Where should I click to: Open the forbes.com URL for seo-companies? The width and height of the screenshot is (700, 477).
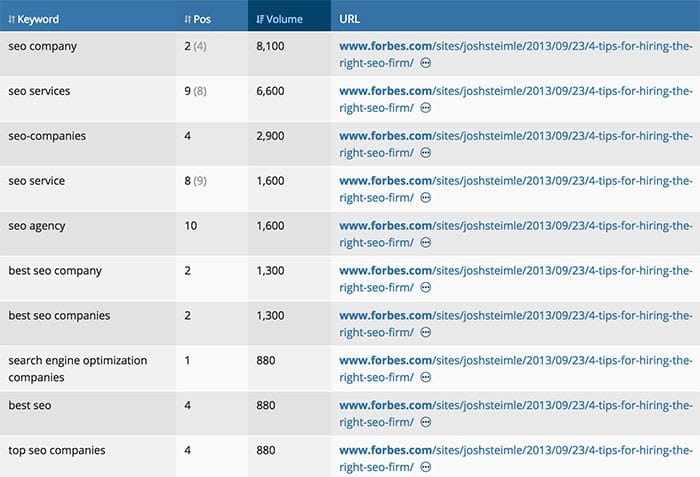click(x=516, y=144)
